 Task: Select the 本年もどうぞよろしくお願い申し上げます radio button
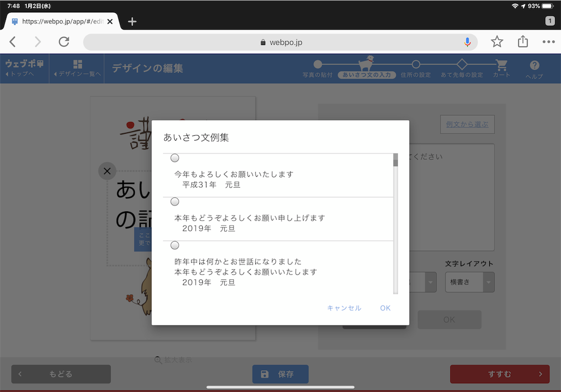174,201
